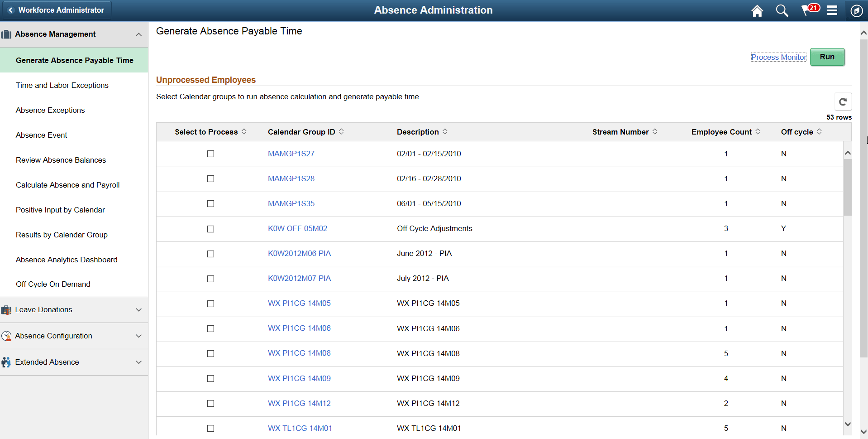
Task: Sort by the Employee Count column
Action: coord(721,132)
